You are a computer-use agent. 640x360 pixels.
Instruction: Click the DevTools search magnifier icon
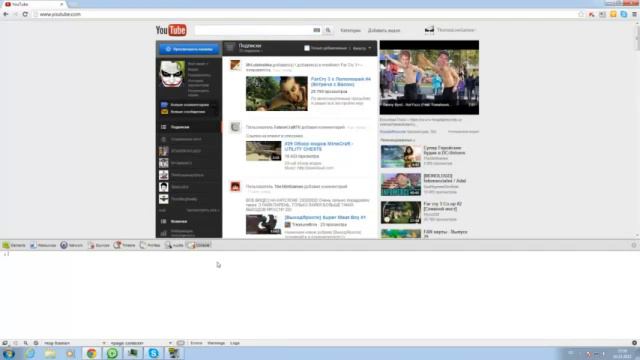pos(26,343)
